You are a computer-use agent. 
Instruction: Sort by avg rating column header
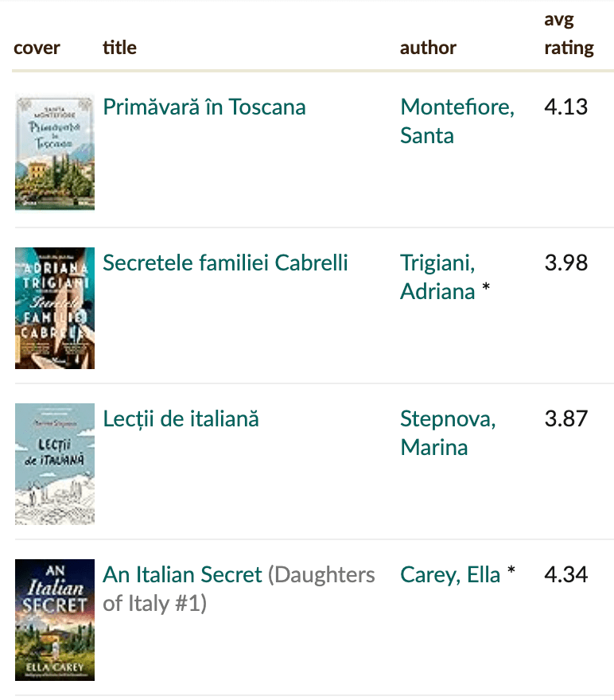(568, 34)
